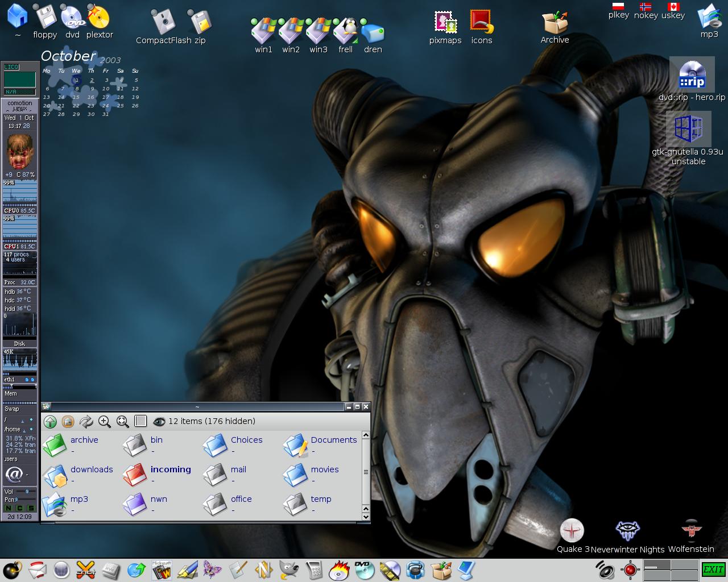Toggle details list view in filer

[140, 421]
